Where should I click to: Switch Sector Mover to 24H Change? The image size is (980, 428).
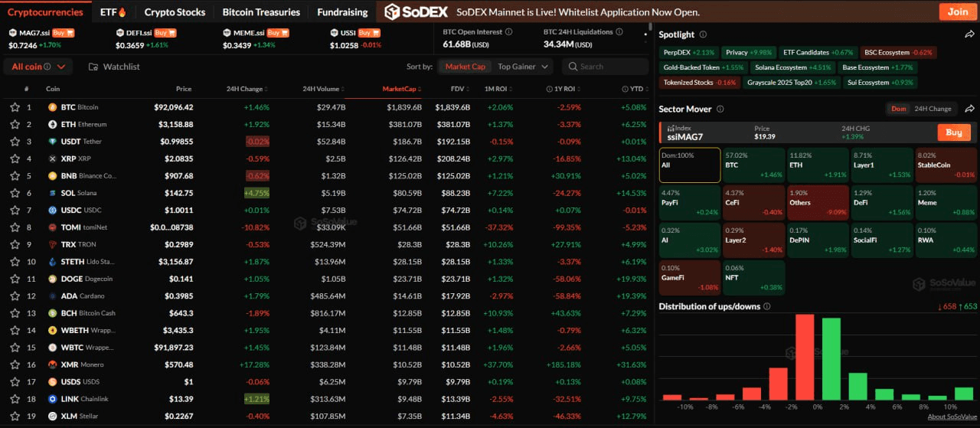933,109
